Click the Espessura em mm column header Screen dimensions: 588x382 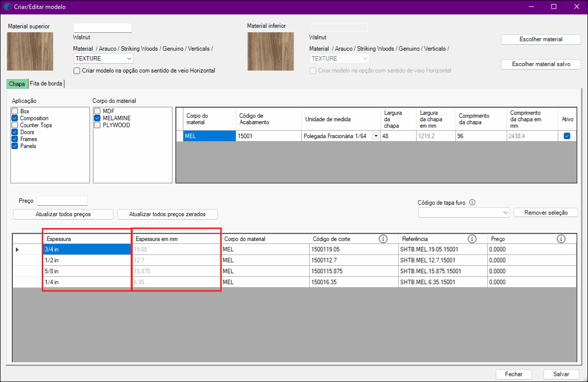[x=176, y=239]
